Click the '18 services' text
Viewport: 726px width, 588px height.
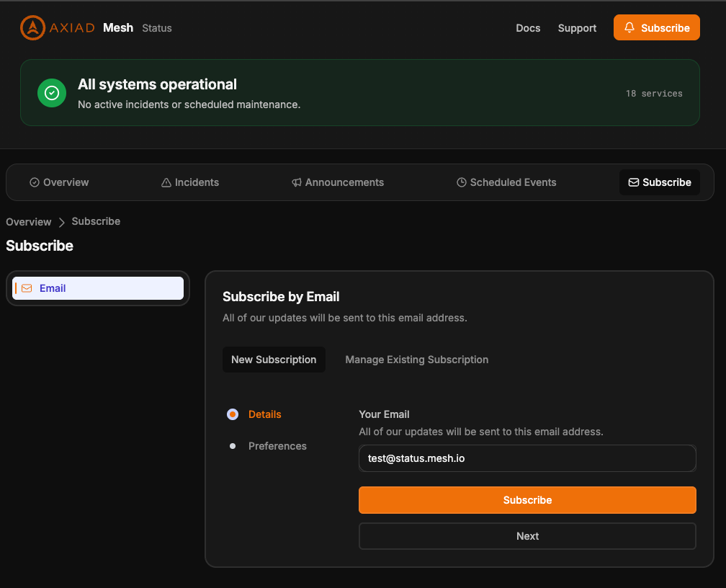pyautogui.click(x=654, y=93)
